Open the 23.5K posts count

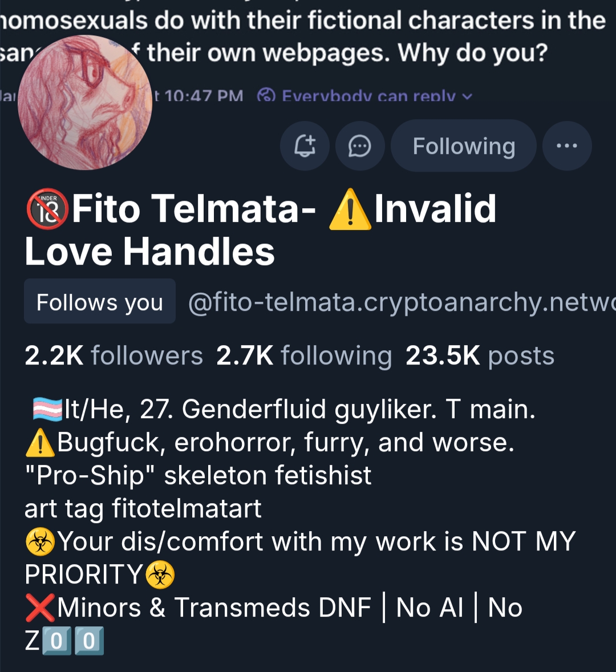[480, 356]
